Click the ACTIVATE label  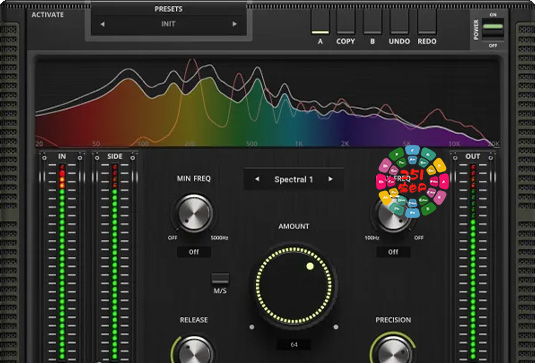pyautogui.click(x=47, y=15)
